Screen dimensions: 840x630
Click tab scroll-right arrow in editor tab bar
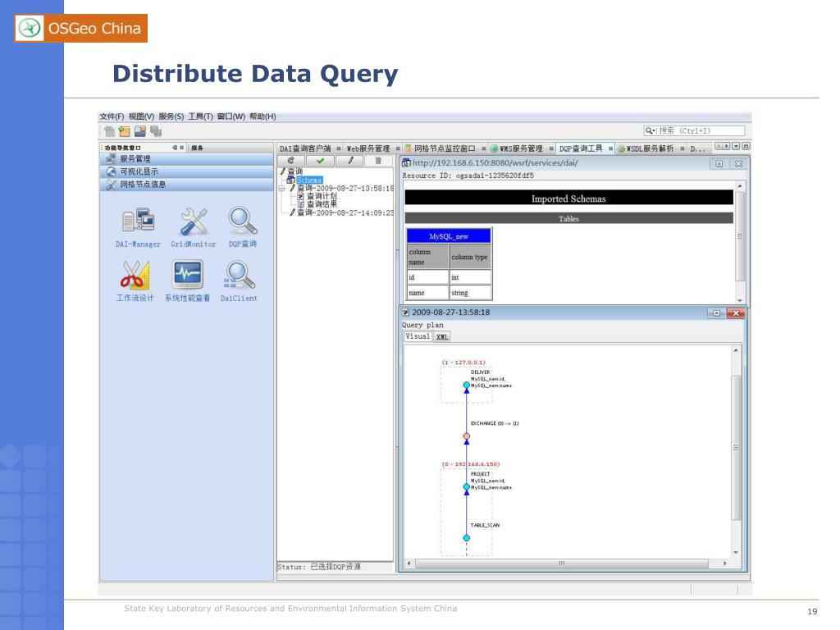point(727,146)
